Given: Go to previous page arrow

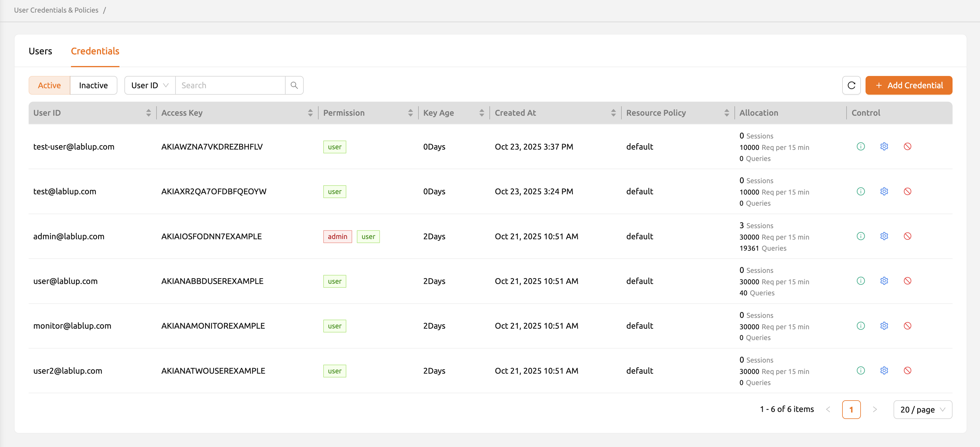Looking at the screenshot, I should click(828, 409).
